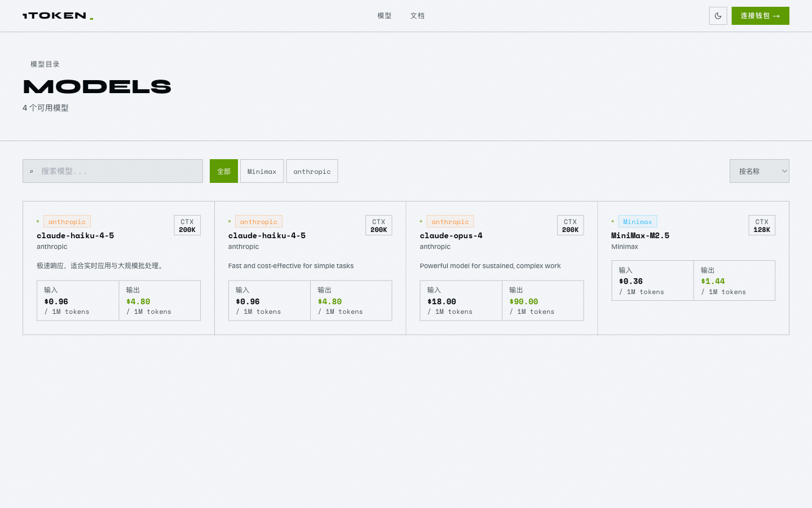Enable the anthropic filter
Screen dimensions: 812x508
pyautogui.click(x=312, y=170)
